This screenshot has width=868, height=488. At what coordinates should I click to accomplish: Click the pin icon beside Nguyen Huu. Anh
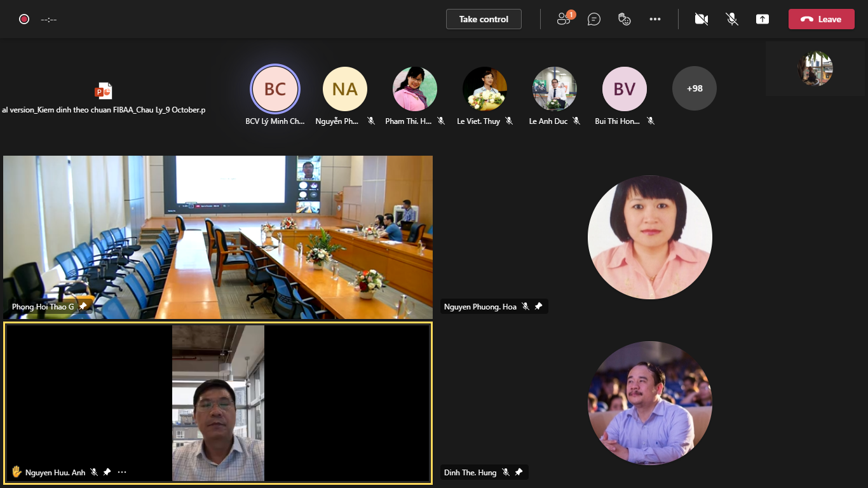pyautogui.click(x=107, y=472)
